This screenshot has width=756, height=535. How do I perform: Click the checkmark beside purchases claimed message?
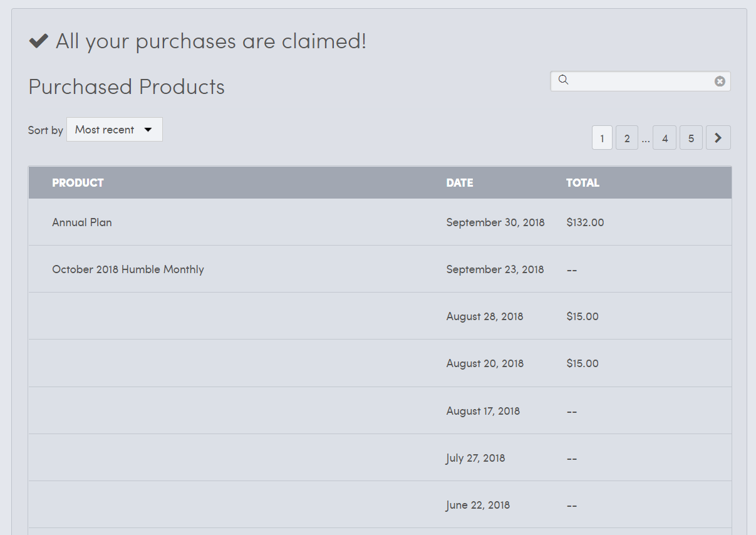pos(39,41)
